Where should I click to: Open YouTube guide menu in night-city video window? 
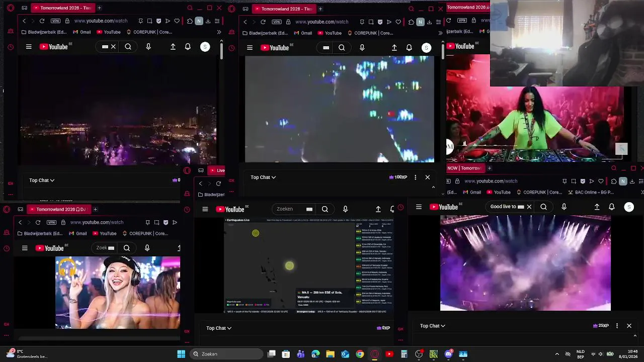(x=29, y=47)
